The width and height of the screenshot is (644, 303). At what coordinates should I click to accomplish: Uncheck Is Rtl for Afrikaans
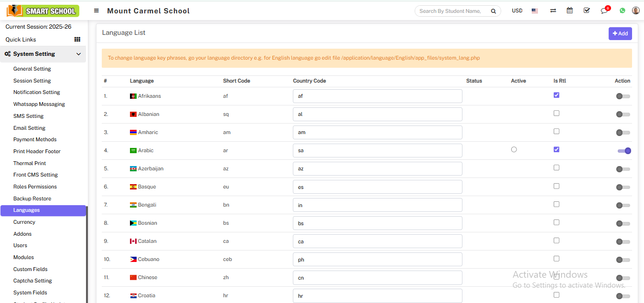pos(556,95)
